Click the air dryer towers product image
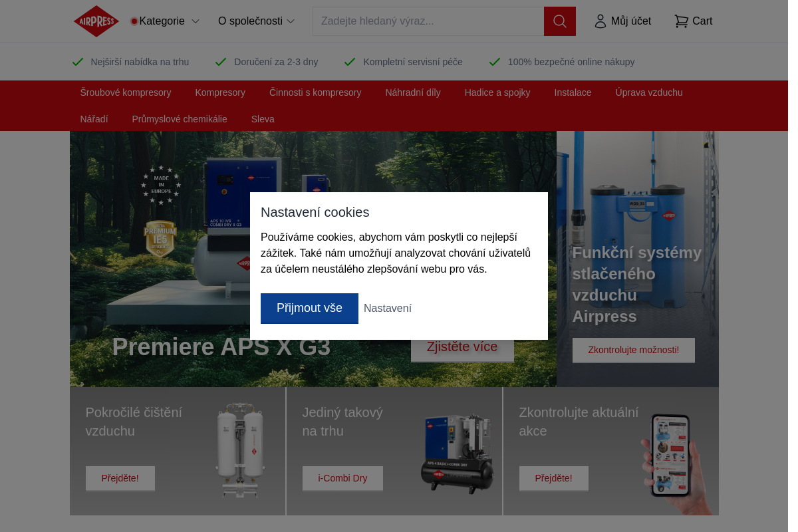This screenshot has width=798, height=532. point(240,451)
